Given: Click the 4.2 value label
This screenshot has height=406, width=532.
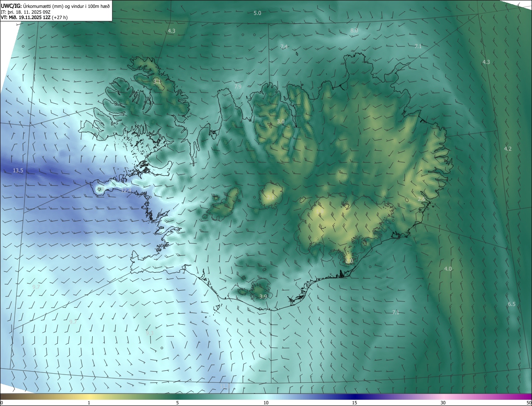Looking at the screenshot, I should [508, 149].
